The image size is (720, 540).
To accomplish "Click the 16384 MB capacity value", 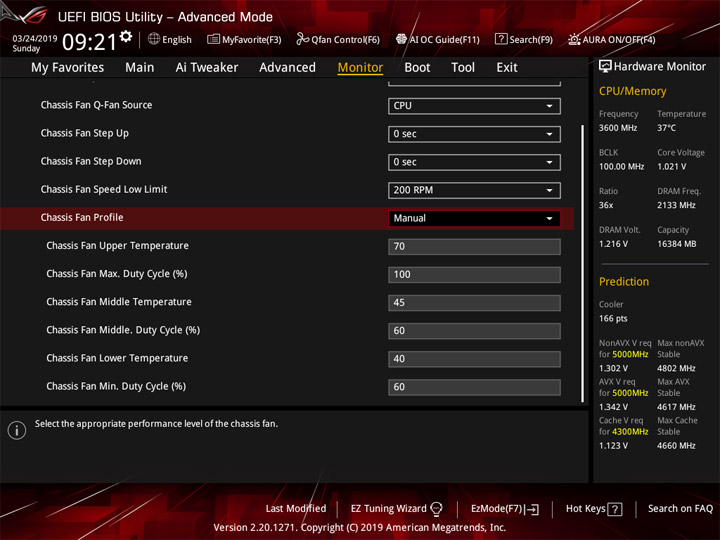I will [676, 244].
